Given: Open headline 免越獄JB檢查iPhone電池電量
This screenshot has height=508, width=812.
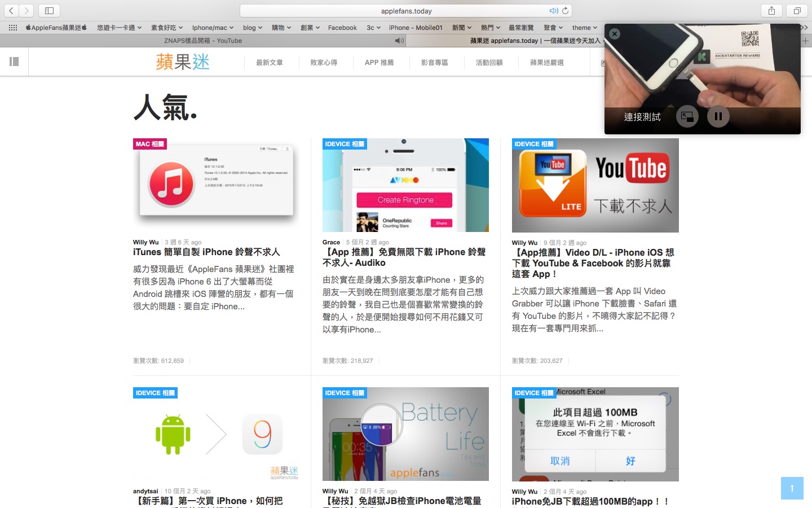Looking at the screenshot, I should click(402, 501).
